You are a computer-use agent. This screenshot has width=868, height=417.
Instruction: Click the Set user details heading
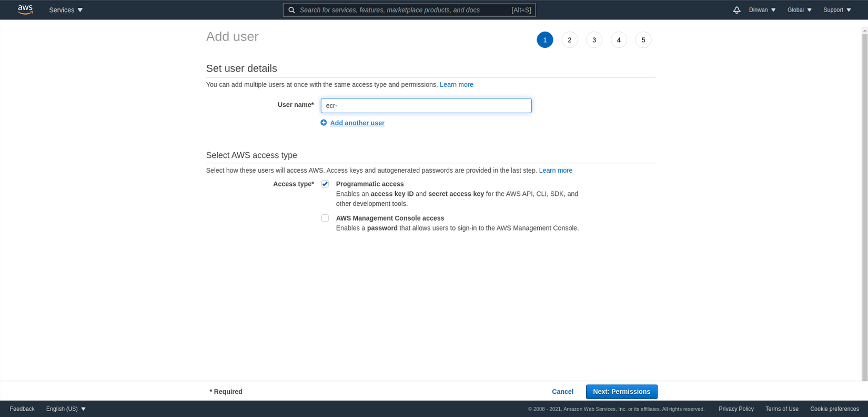pyautogui.click(x=241, y=68)
